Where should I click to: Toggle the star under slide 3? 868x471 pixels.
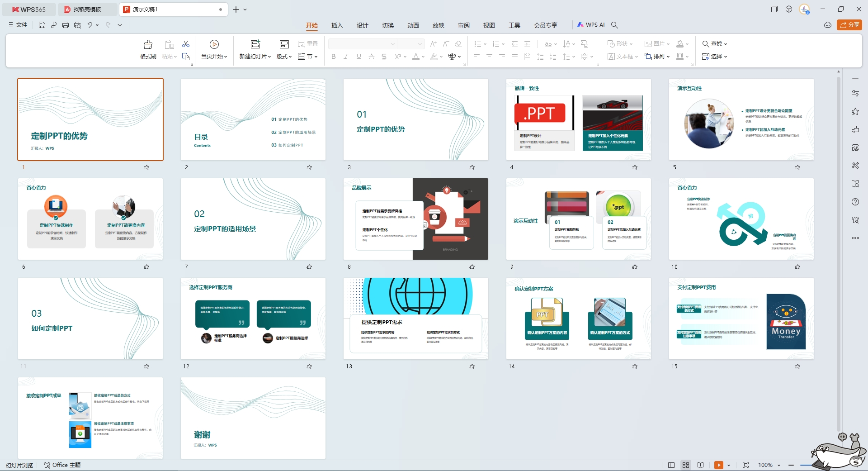click(472, 167)
